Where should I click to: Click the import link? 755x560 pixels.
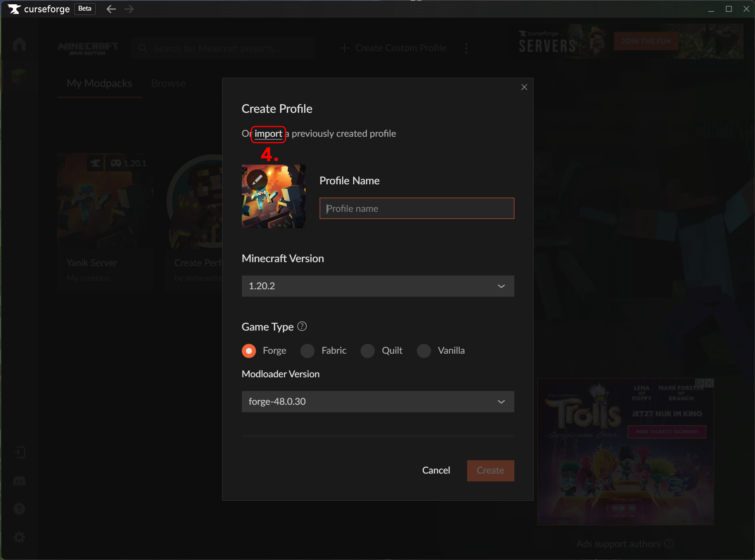point(268,134)
